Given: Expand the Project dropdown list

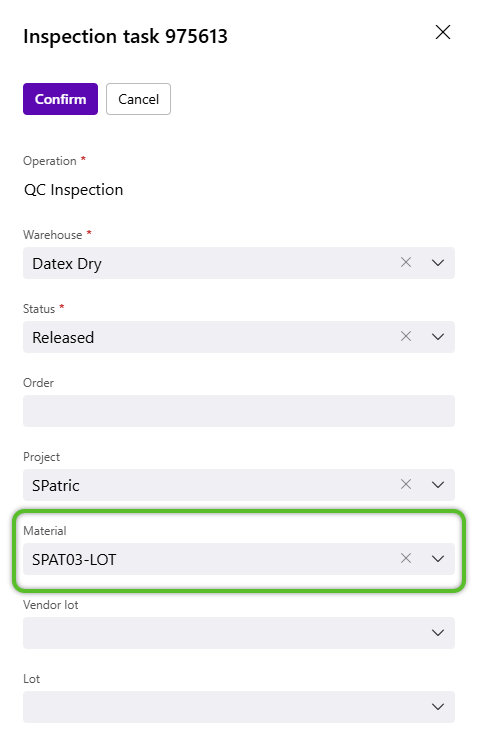Looking at the screenshot, I should (438, 485).
